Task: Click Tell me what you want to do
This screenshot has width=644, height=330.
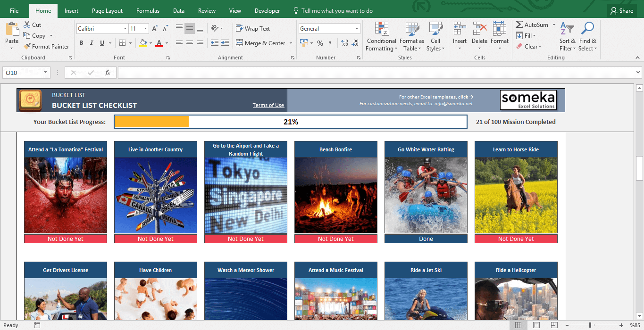Action: click(x=333, y=10)
